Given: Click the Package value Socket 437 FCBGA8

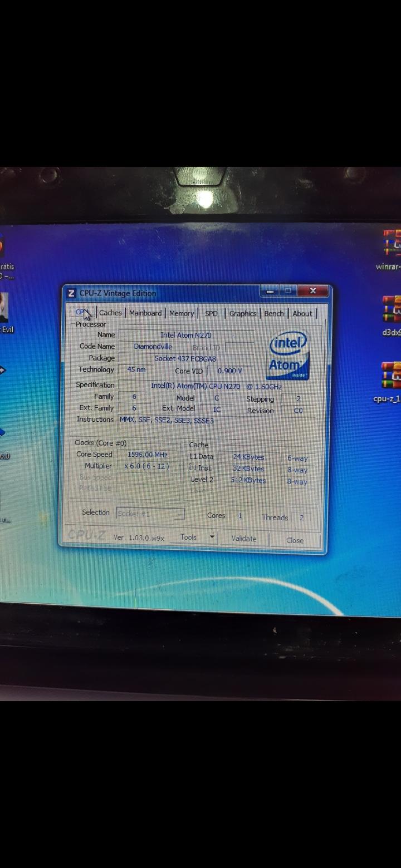Looking at the screenshot, I should [x=185, y=358].
